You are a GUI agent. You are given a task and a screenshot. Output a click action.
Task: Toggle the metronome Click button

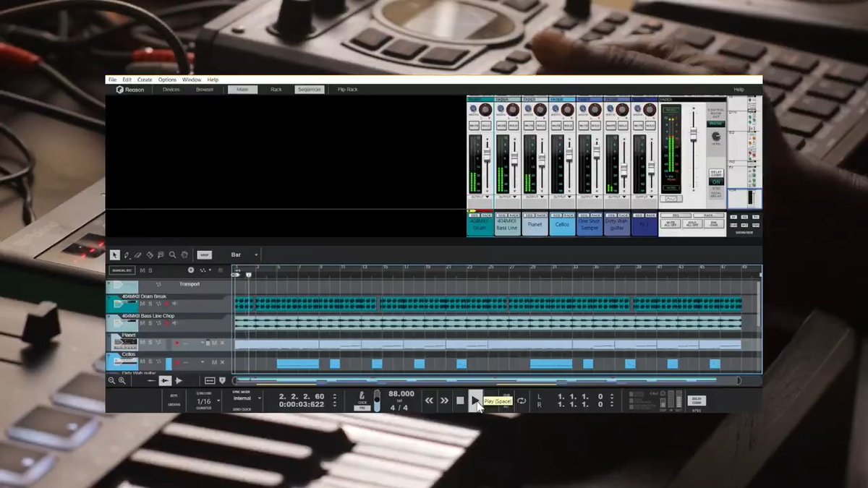(x=362, y=396)
